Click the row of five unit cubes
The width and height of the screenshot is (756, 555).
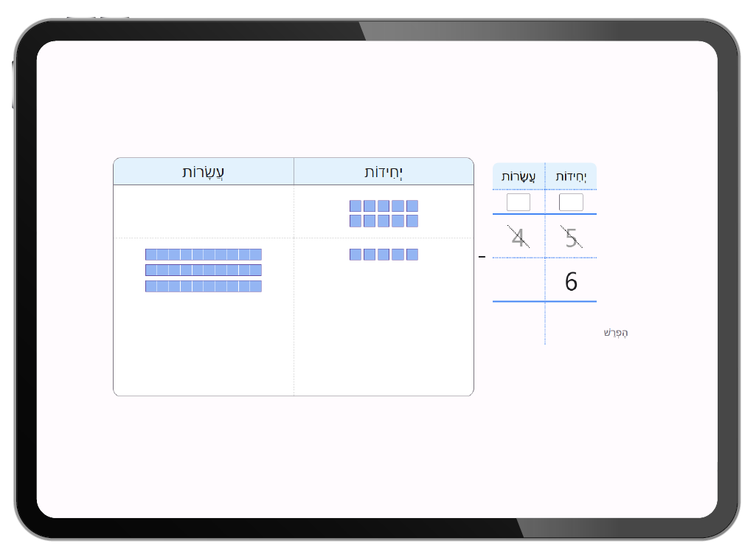pos(384,255)
